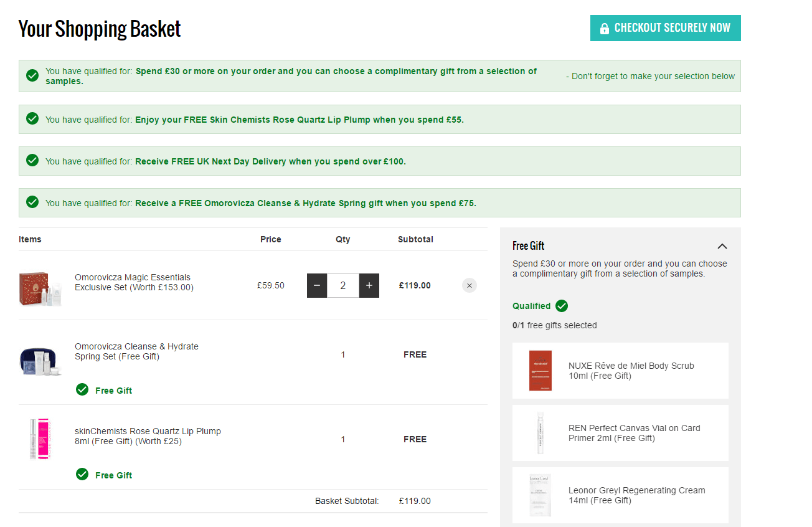Click the 'Your Shopping Basket' heading
The width and height of the screenshot is (812, 527).
100,29
